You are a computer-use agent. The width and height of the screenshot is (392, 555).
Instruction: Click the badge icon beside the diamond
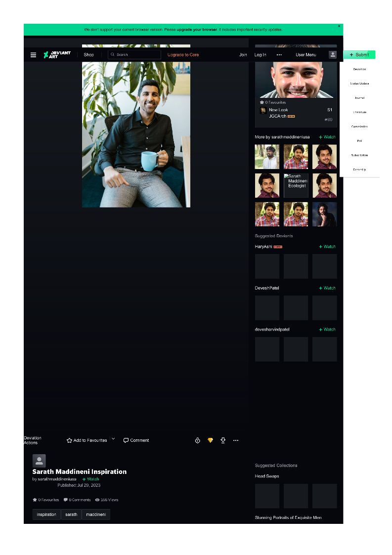(x=197, y=440)
